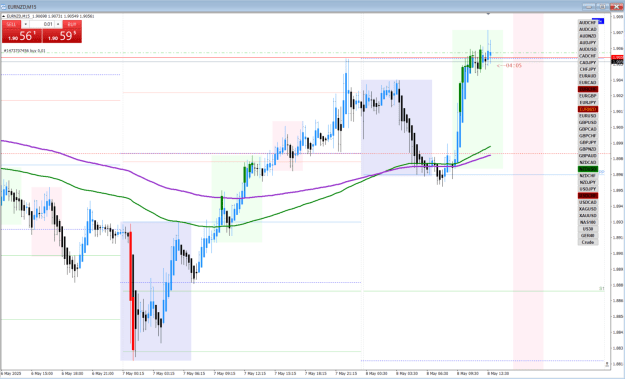The image size is (625, 379).
Task: Switch chart to AUDCAD symbol button
Action: [x=588, y=29]
